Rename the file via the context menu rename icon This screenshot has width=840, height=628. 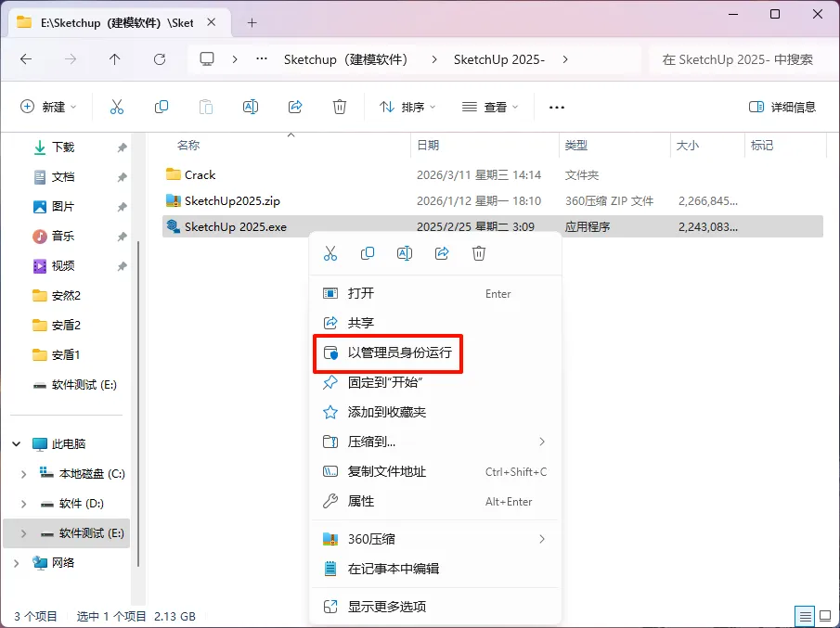[405, 253]
